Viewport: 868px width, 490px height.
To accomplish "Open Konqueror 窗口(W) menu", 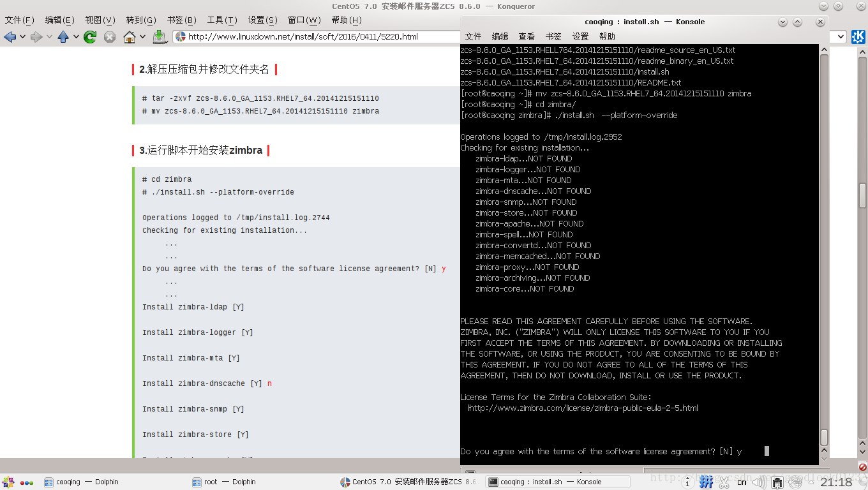I will pos(304,20).
